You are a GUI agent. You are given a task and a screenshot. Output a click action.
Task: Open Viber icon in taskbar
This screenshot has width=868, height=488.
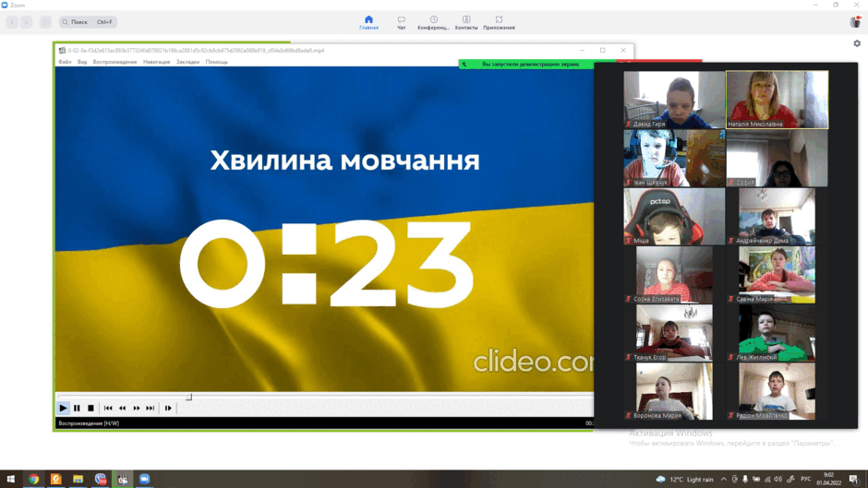101,479
